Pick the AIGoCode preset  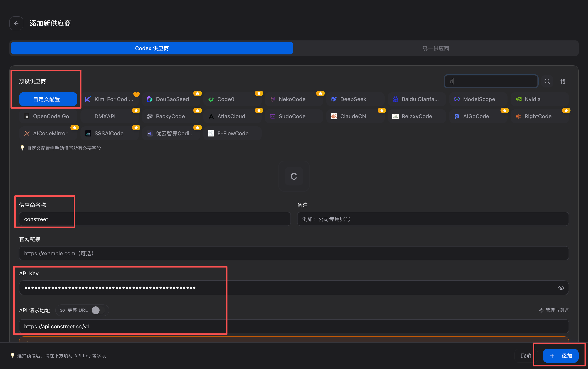click(x=478, y=116)
